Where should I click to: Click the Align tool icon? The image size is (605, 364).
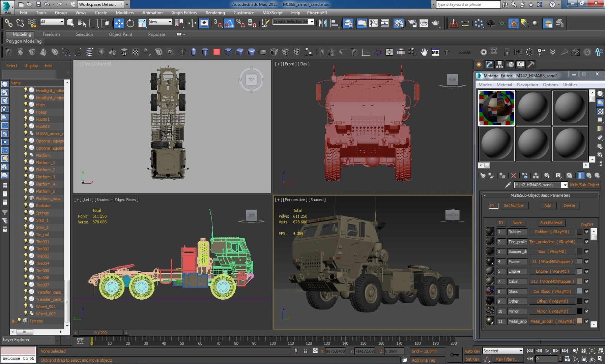coord(334,23)
